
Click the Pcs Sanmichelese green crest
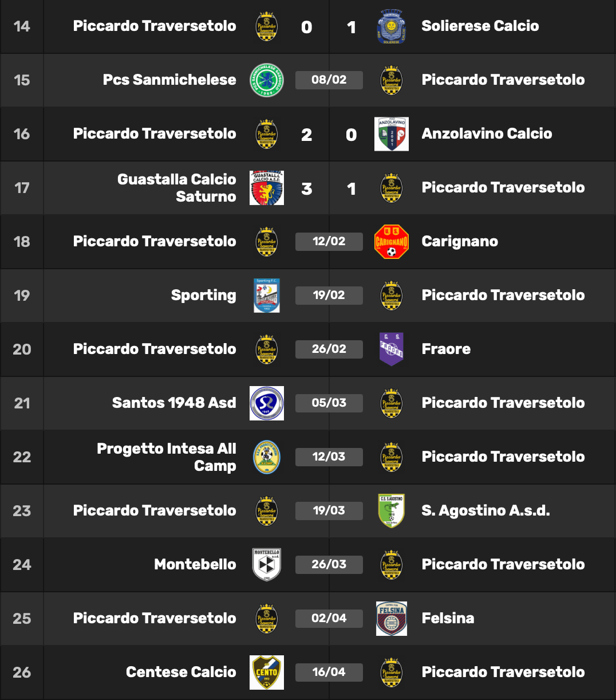(267, 80)
